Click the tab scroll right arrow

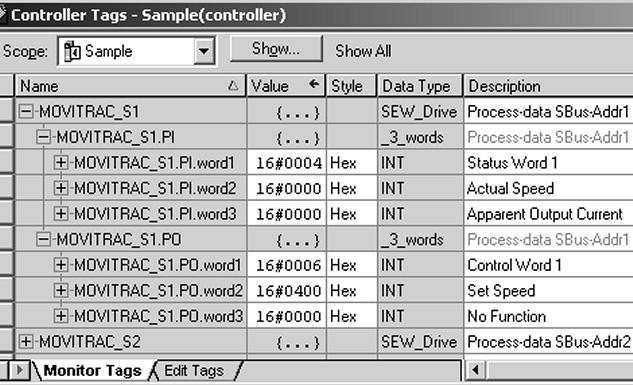[19, 370]
